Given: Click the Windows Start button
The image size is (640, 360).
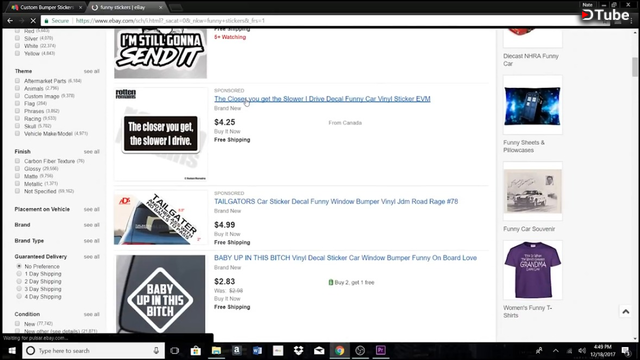Looking at the screenshot, I should pyautogui.click(x=12, y=351).
